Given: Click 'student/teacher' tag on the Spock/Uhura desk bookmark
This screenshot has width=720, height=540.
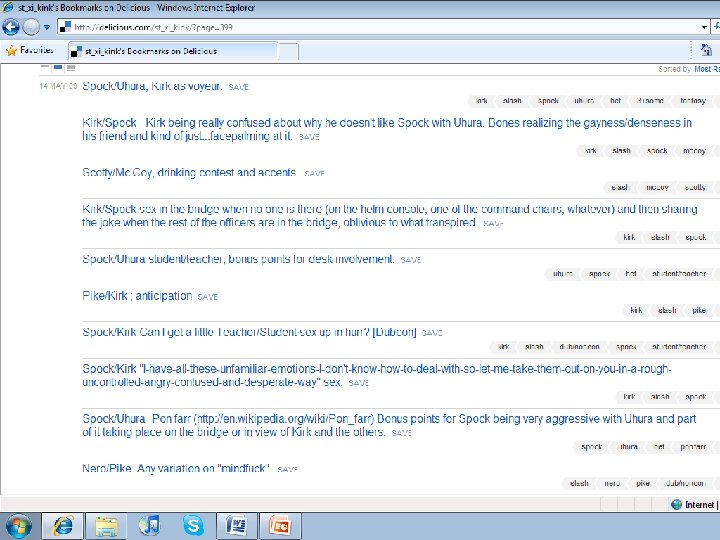Looking at the screenshot, I should click(679, 274).
